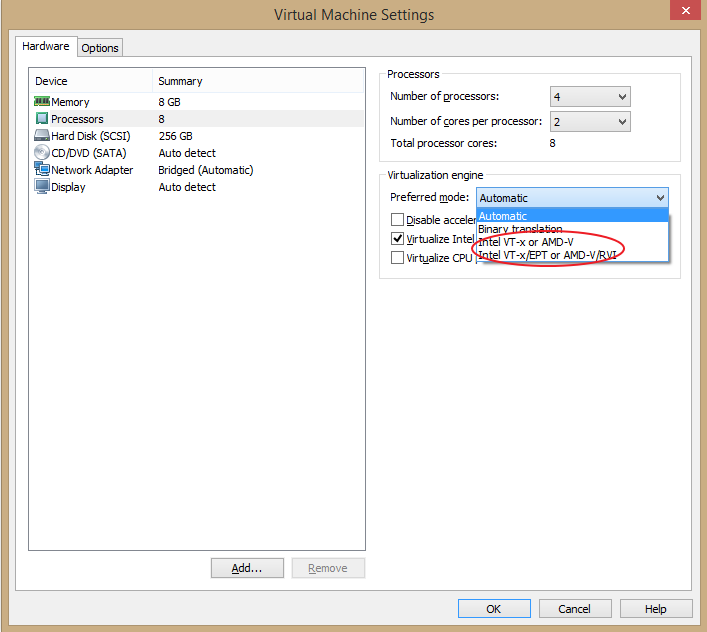The width and height of the screenshot is (707, 632).
Task: Select the Processors row label
Action: point(77,119)
